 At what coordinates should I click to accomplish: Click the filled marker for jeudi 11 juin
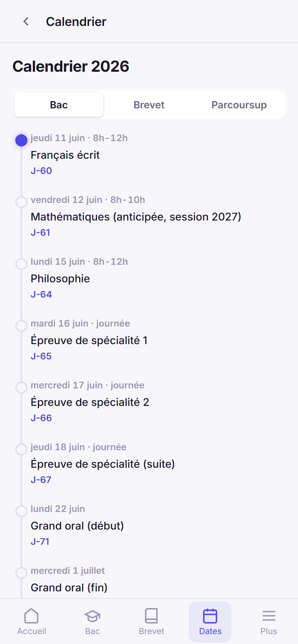coord(21,140)
